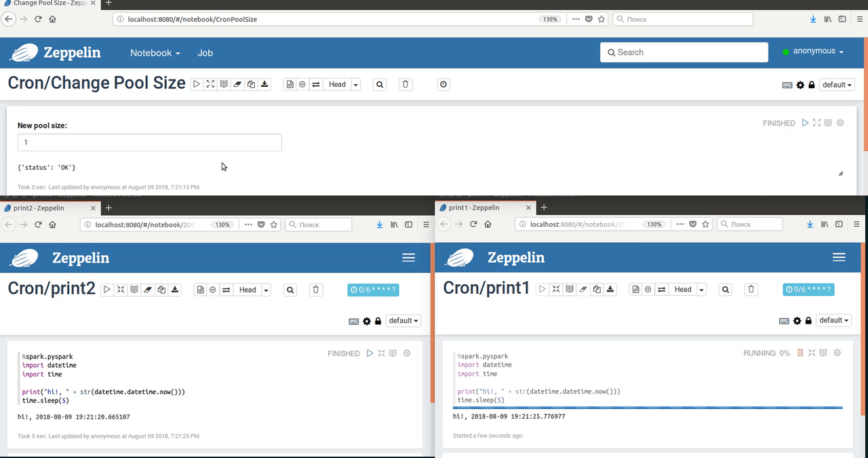Viewport: 868px width, 458px height.
Task: Open the Job page link
Action: [x=205, y=53]
